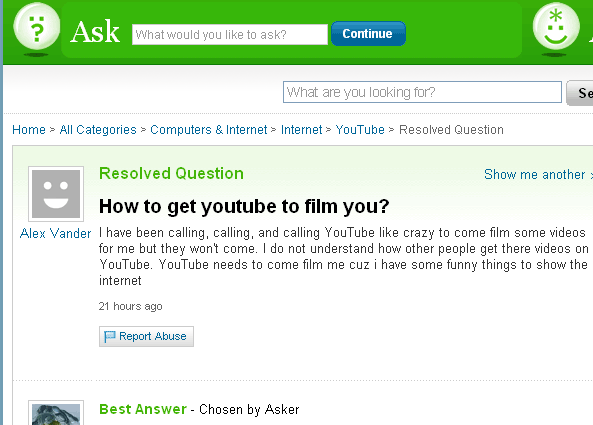Screen dimensions: 593x425
Task: Click the Ask question mark face icon
Action: (36, 27)
